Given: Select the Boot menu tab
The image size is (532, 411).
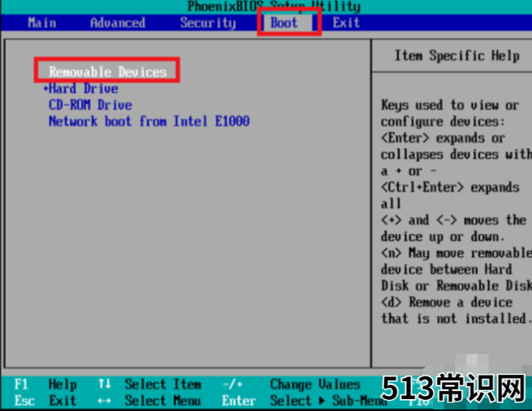Looking at the screenshot, I should click(x=284, y=22).
